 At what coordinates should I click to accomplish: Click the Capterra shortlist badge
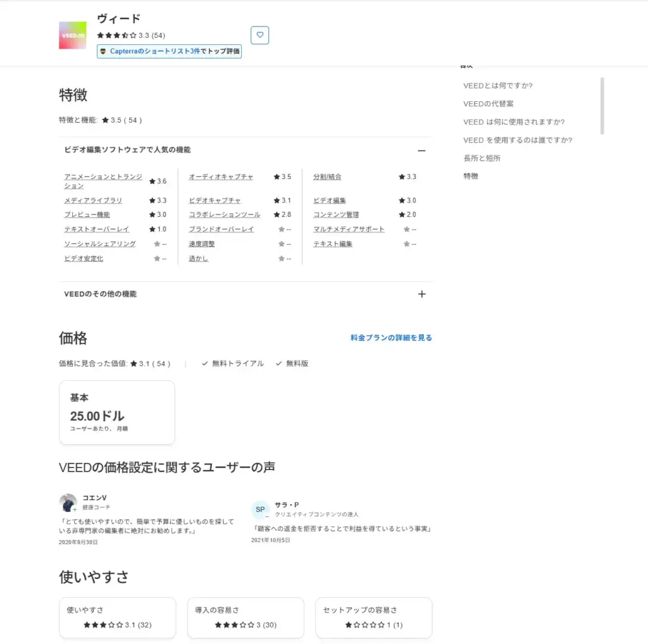click(169, 51)
